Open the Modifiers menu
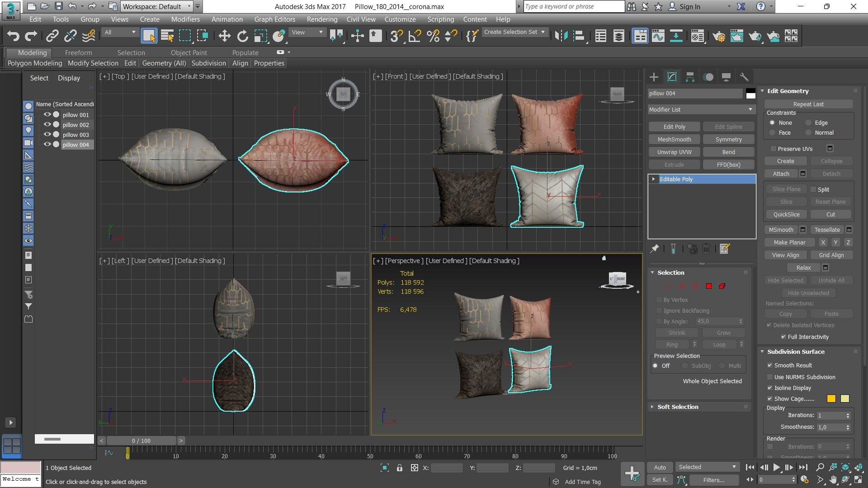The height and width of the screenshot is (488, 868). (185, 19)
